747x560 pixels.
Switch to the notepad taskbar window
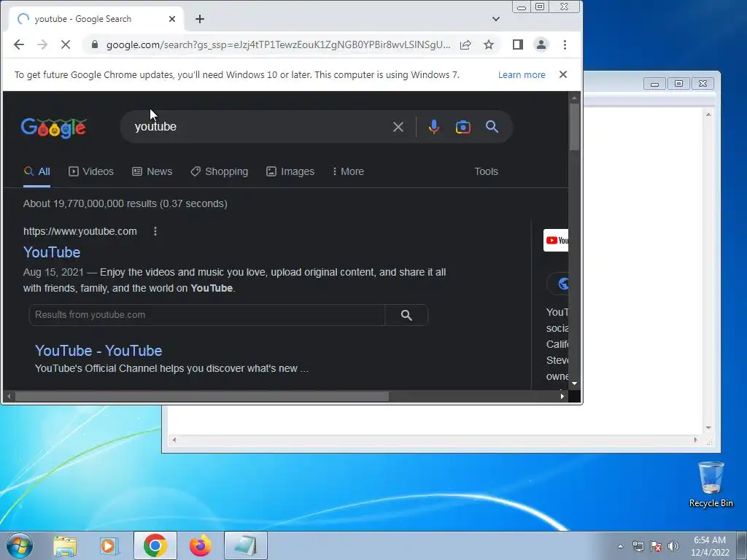(245, 545)
